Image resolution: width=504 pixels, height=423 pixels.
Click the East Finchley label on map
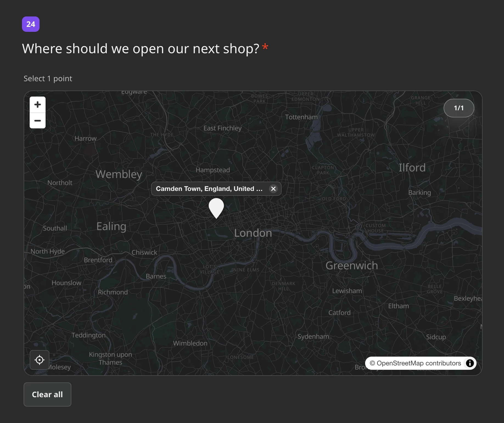[222, 128]
